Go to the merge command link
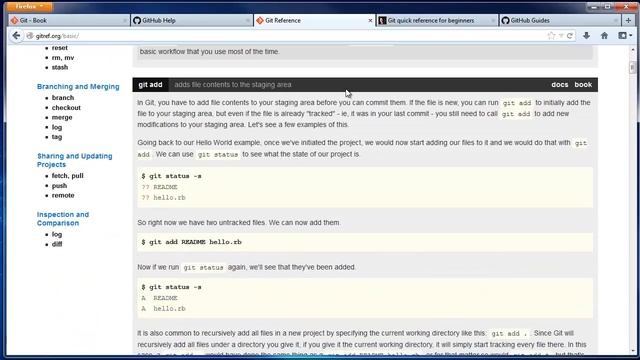Viewport: 640px width, 360px height. pyautogui.click(x=62, y=117)
